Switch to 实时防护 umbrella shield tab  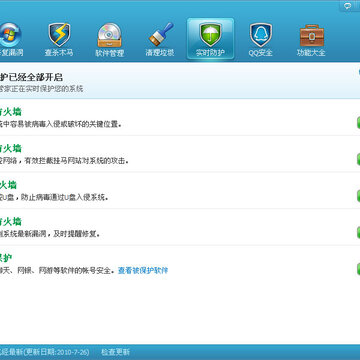pyautogui.click(x=210, y=39)
